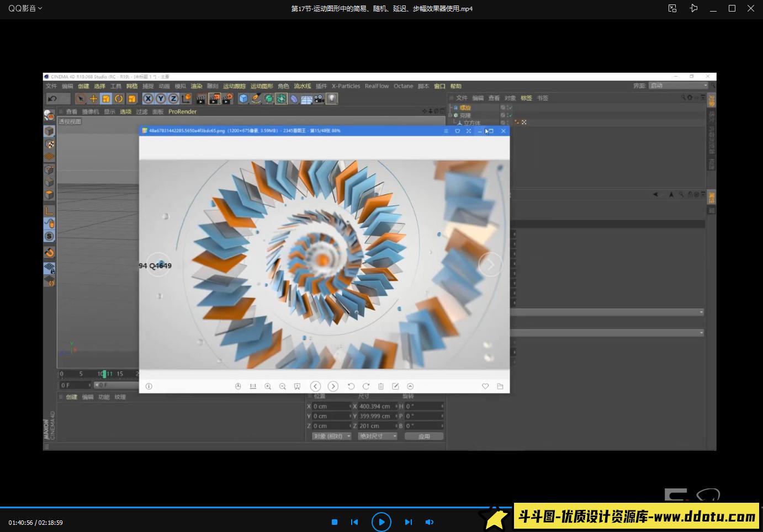The image size is (763, 532).
Task: Select the 克隆 object in object manager
Action: tap(465, 115)
